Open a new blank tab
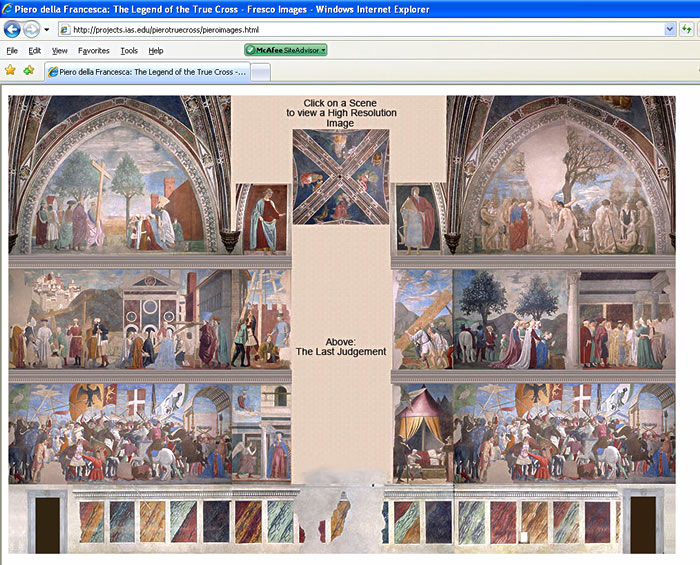This screenshot has height=565, width=700. 260,72
